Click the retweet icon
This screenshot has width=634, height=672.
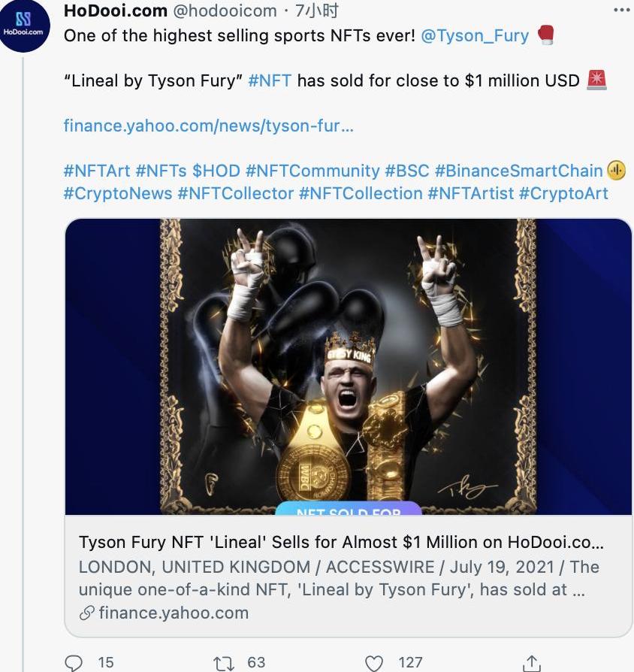coord(223,662)
